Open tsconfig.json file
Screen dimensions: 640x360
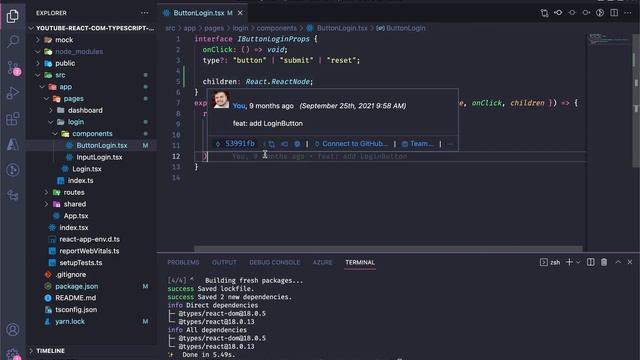point(76,310)
